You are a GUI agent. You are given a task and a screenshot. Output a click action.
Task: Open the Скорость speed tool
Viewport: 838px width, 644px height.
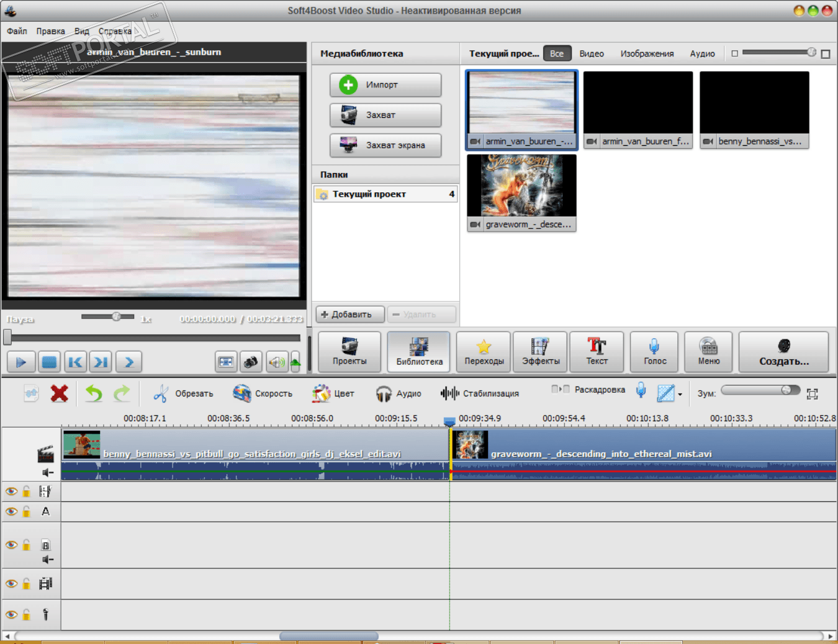[263, 393]
